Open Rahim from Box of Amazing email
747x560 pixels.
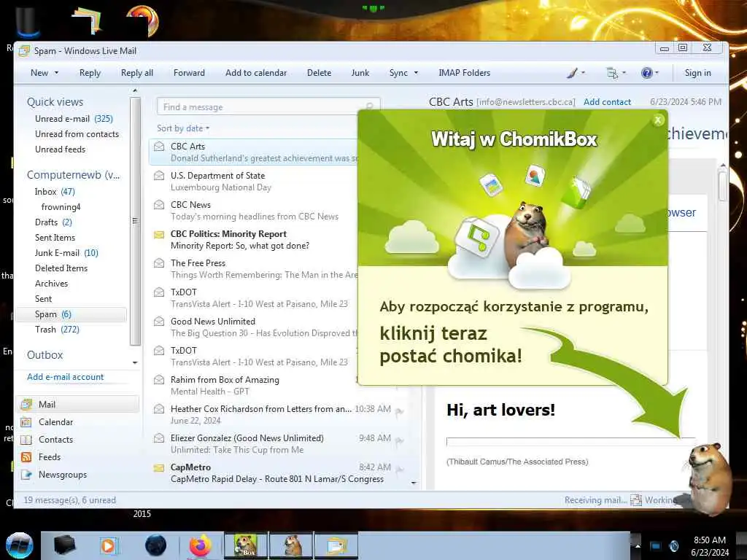(253, 385)
